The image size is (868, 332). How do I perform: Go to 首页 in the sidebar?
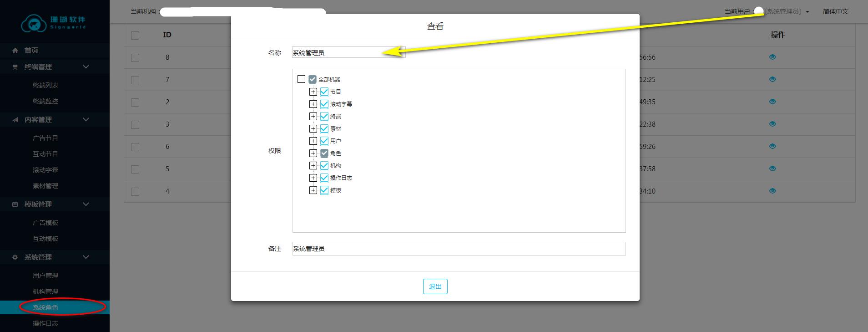coord(31,51)
